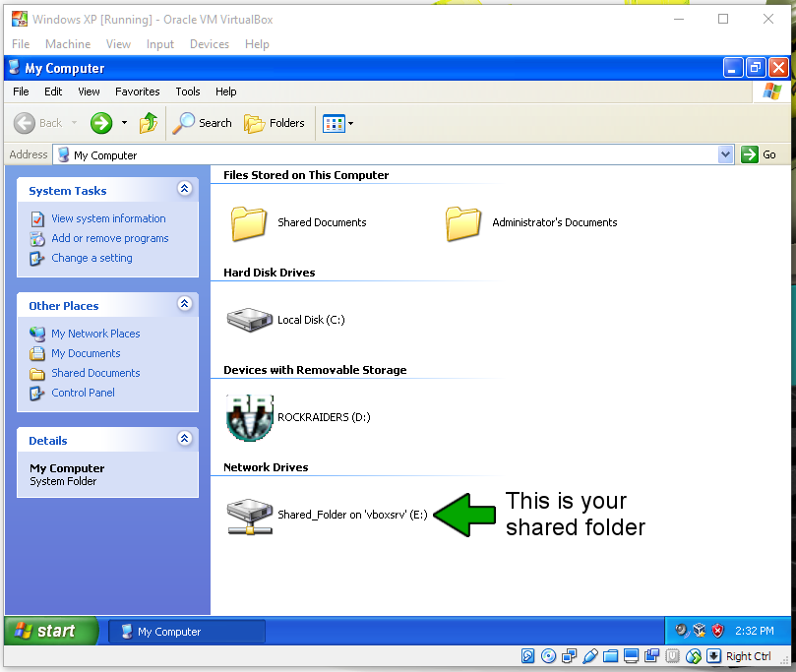
Task: Click VirtualBox keyboard capture arrow icon
Action: tap(713, 656)
